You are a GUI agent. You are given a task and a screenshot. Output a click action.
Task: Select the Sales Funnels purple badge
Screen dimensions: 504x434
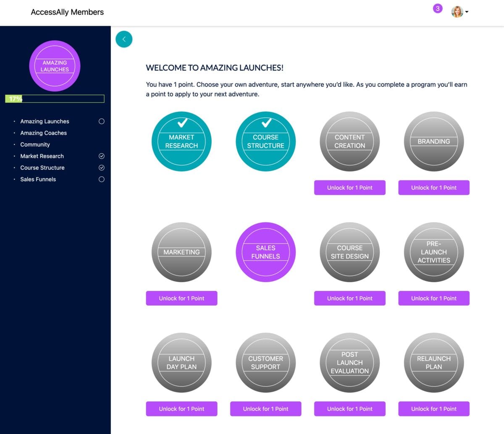[x=265, y=252]
